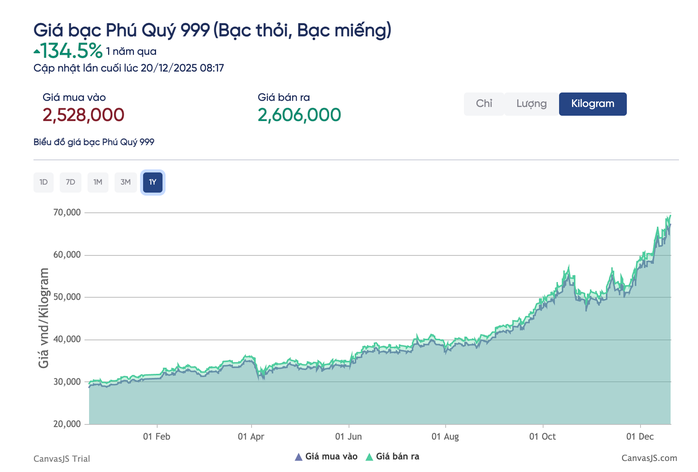
Task: Choose the 3M time range
Action: click(125, 182)
